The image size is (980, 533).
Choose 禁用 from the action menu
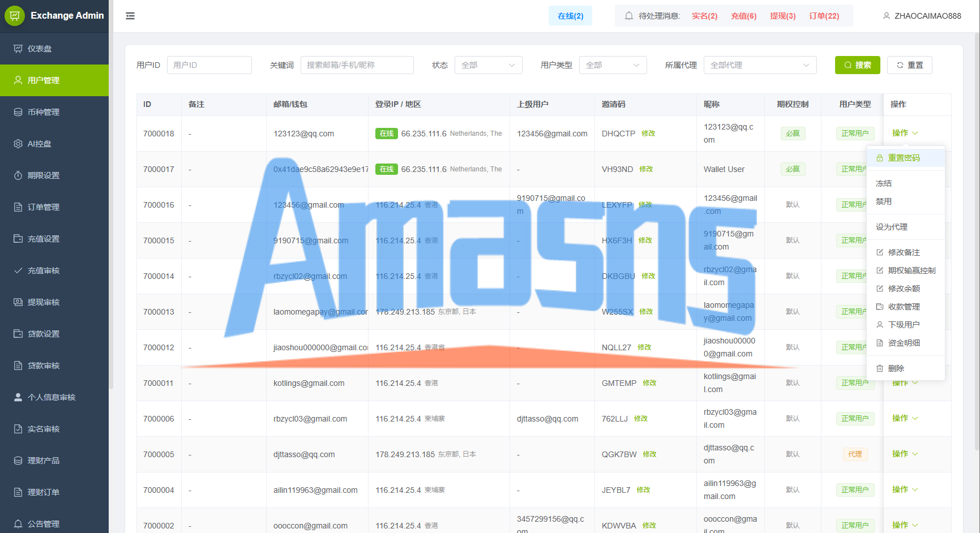[x=906, y=201]
